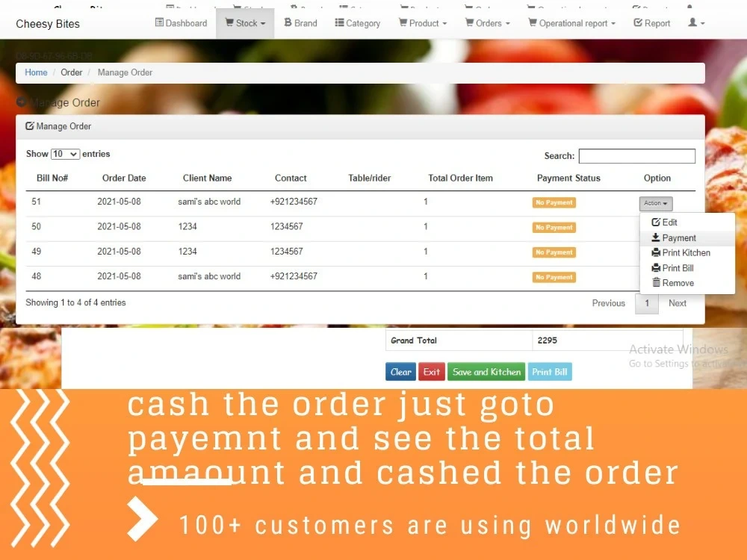Expand the Orders dropdown menu
747x560 pixels.
tap(487, 23)
